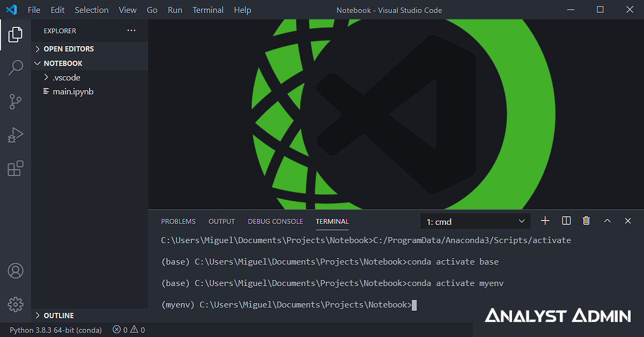Open the Extensions icon
Screen dimensions: 644x337
[x=16, y=168]
